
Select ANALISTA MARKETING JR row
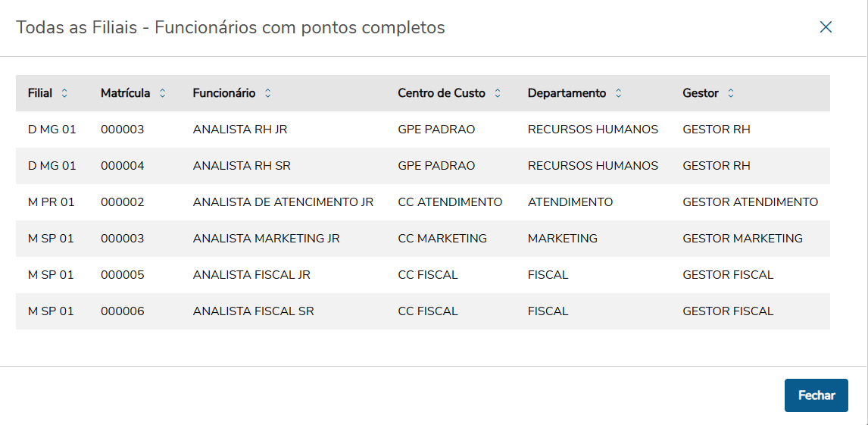266,239
